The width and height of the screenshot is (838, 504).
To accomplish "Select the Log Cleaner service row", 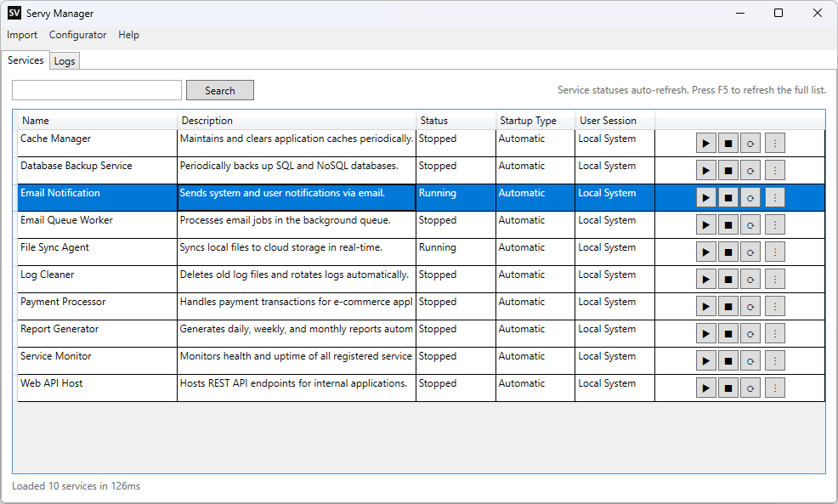I will (x=48, y=275).
